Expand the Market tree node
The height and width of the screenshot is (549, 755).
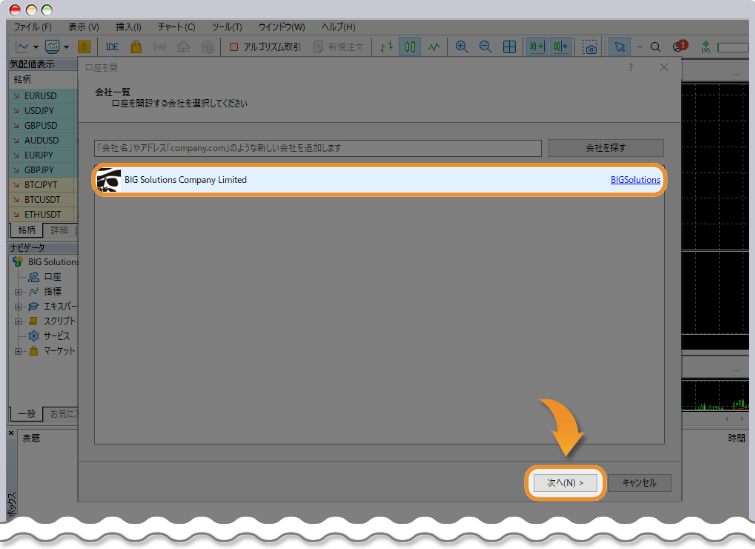click(18, 351)
